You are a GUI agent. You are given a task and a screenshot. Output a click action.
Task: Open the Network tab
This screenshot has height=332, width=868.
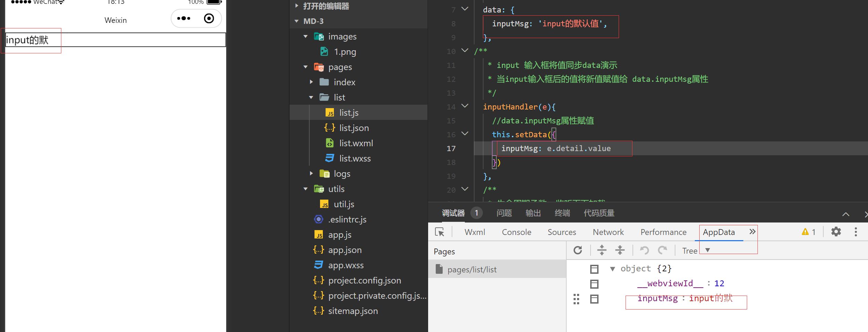pyautogui.click(x=608, y=232)
